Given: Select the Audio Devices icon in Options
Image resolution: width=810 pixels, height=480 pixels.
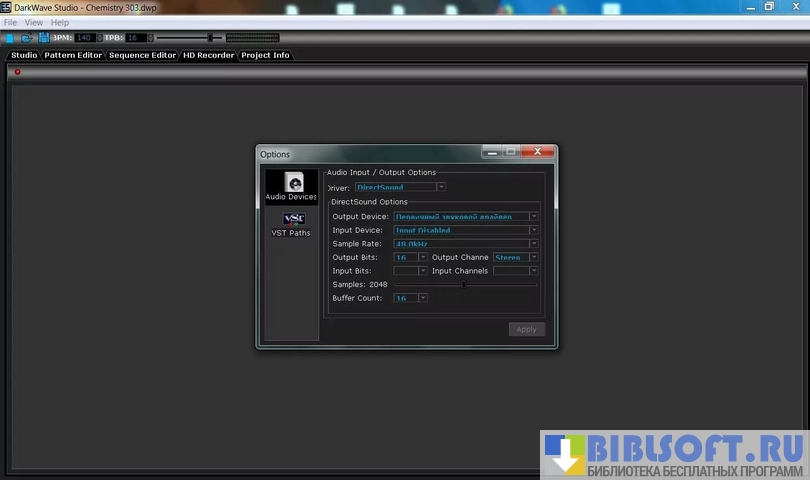Looking at the screenshot, I should click(292, 186).
